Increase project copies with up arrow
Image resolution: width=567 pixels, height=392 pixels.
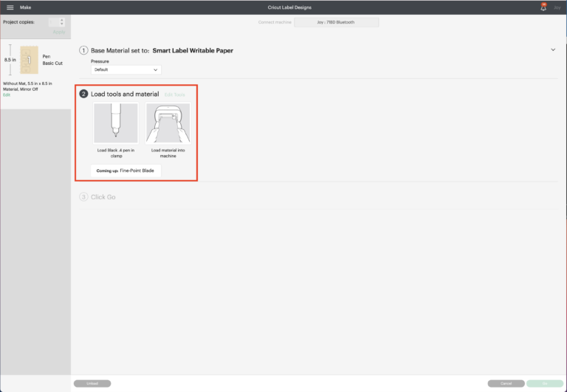[x=62, y=20]
